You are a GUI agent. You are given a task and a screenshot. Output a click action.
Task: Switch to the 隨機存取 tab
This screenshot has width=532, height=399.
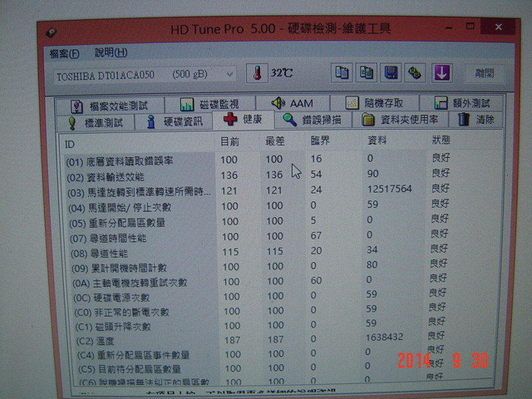pos(374,102)
